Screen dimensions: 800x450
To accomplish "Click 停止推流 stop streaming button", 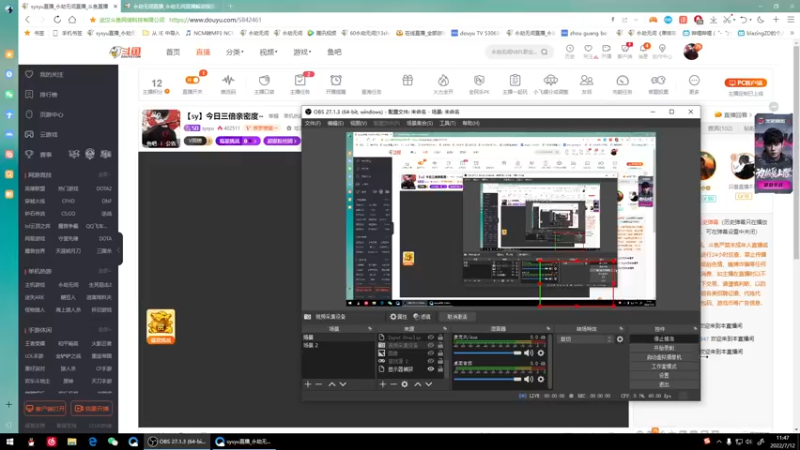I will click(x=664, y=339).
